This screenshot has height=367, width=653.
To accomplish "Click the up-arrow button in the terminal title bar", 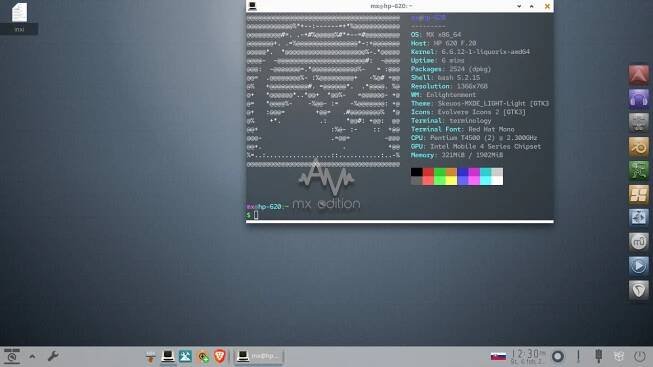I will tap(532, 6).
